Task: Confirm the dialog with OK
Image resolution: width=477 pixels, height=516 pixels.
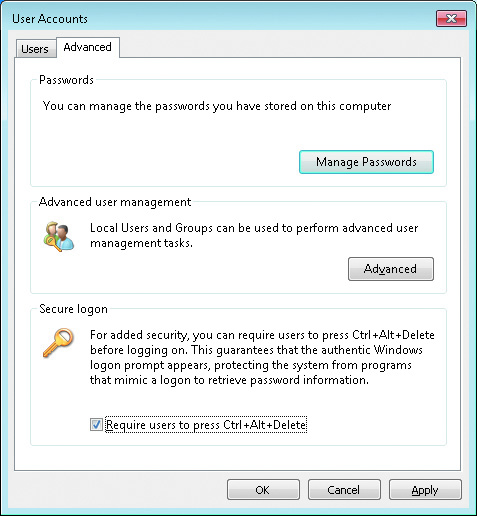Action: point(263,490)
